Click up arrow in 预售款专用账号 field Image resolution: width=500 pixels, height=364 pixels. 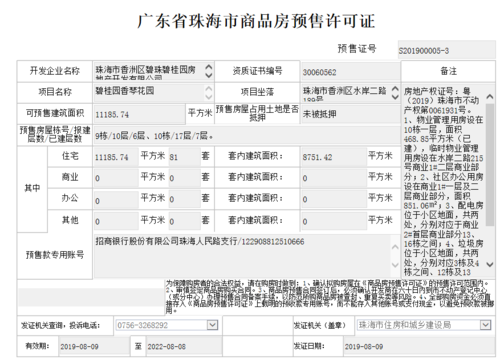395,247
